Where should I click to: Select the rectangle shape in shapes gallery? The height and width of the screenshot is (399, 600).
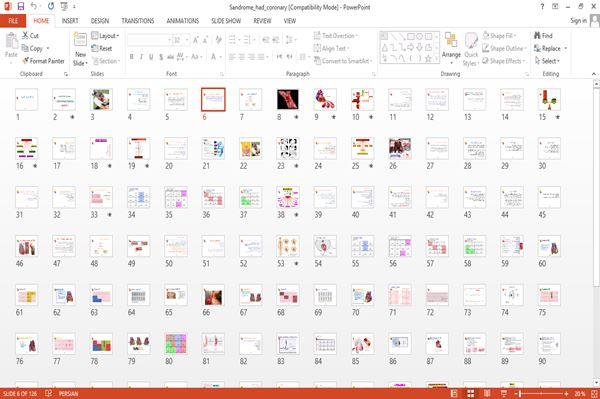coord(411,37)
